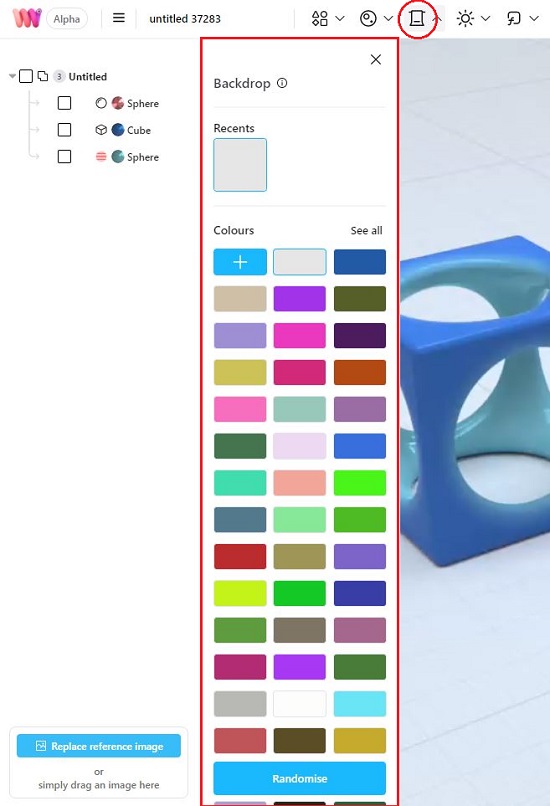Screen dimensions: 550x806
Task: Check the Cube layer checkbox
Action: [x=64, y=130]
